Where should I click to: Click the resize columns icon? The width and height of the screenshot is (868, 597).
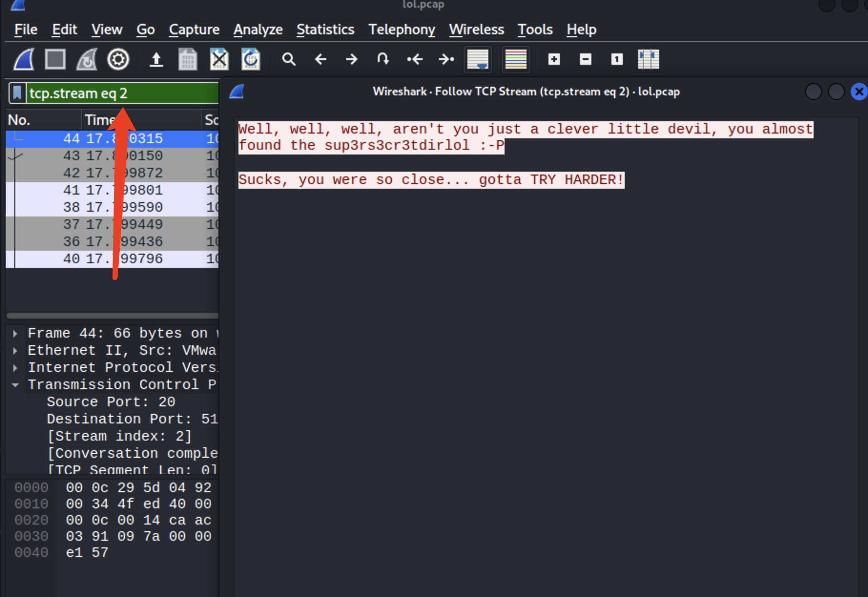click(648, 60)
